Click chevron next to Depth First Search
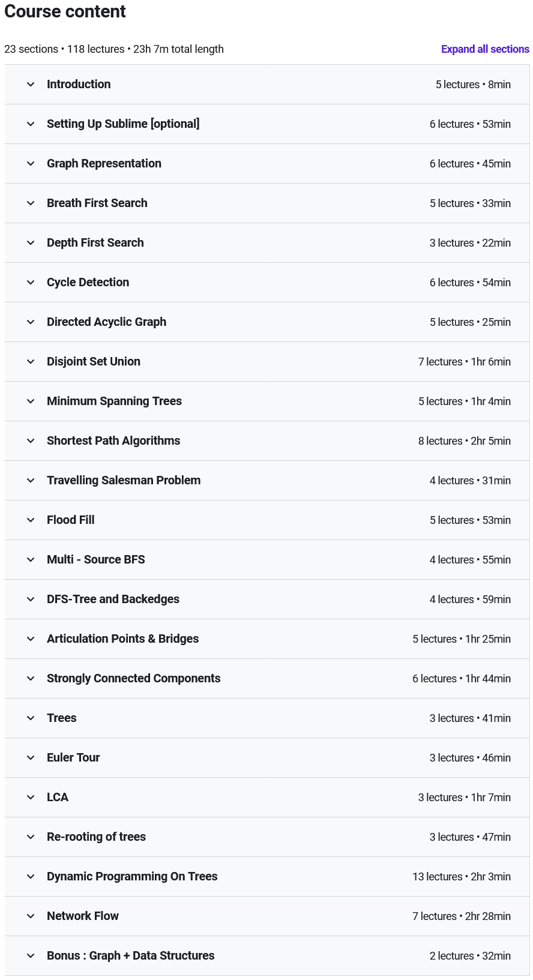The image size is (533, 980). 31,243
